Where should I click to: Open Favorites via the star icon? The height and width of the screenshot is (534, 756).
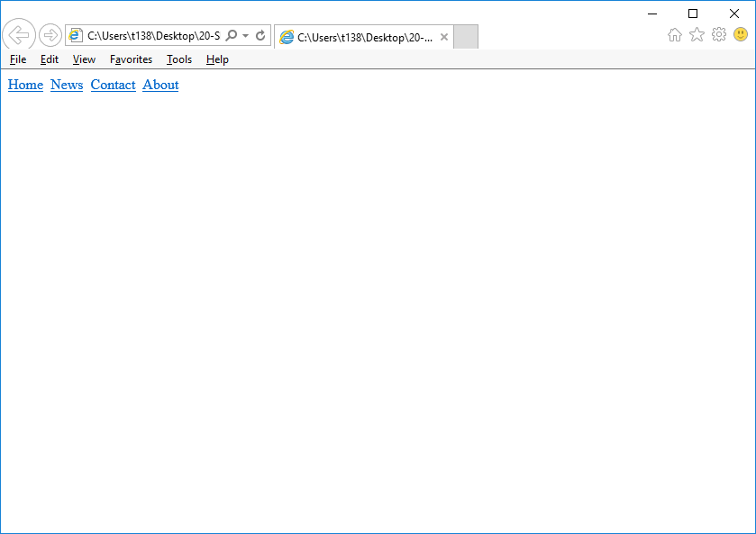click(697, 34)
